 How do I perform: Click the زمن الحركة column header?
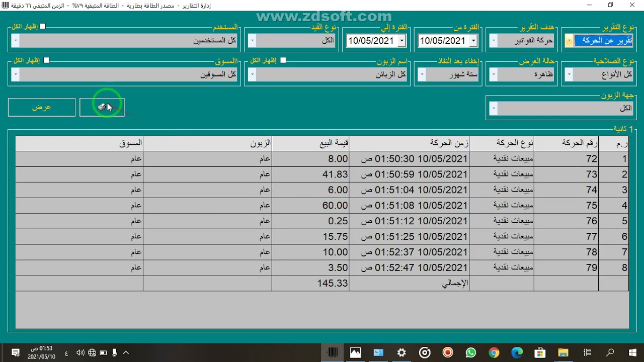click(x=409, y=143)
